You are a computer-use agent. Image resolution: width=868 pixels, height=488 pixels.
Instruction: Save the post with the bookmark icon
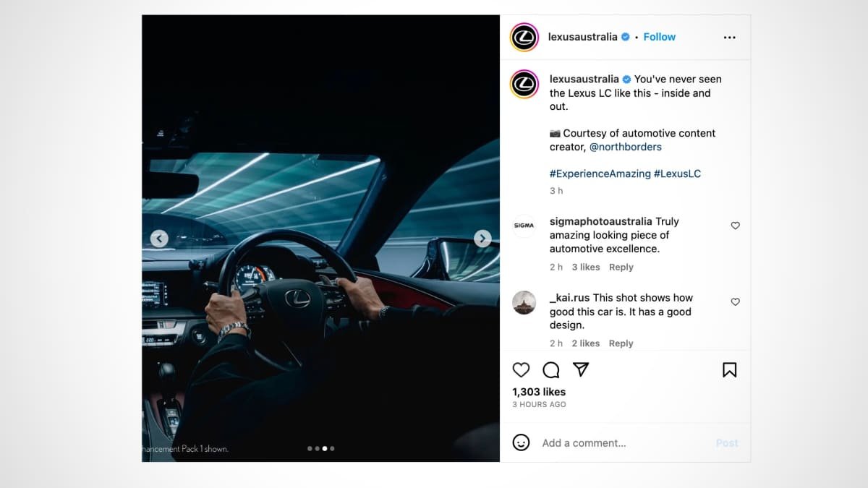pyautogui.click(x=729, y=370)
